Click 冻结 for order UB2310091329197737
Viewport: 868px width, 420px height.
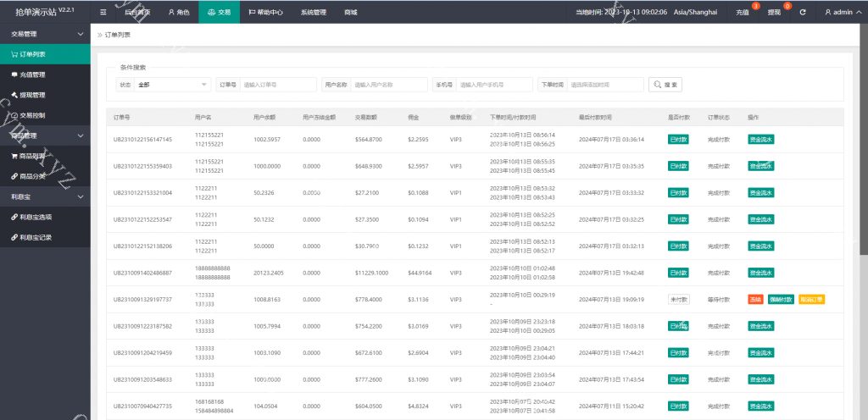click(x=755, y=300)
